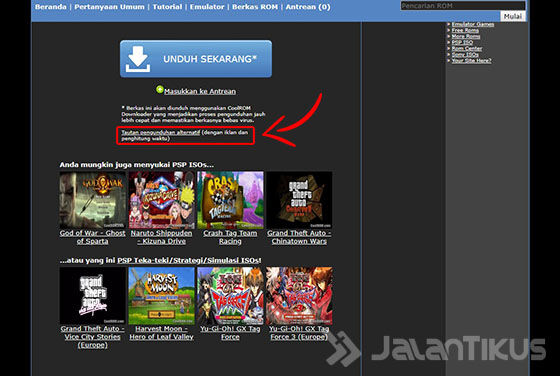Open the Free Roms sidebar link
This screenshot has width=560, height=376.
(x=465, y=30)
